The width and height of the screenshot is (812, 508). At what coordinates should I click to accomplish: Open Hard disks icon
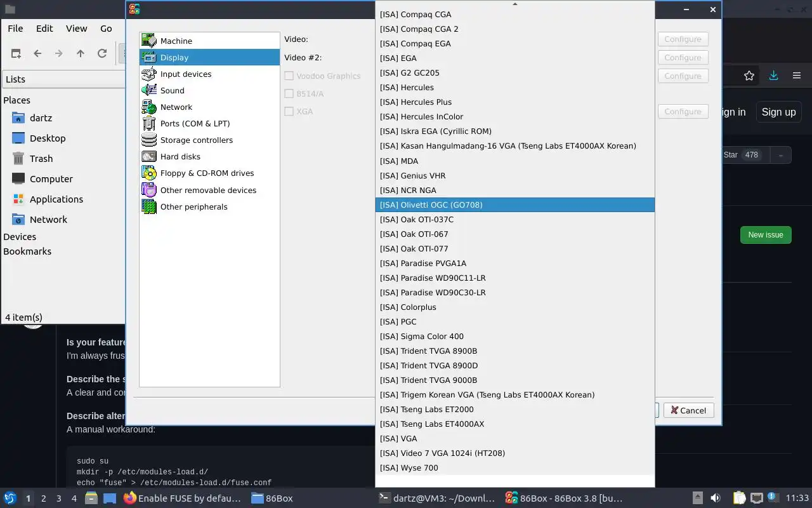(149, 156)
